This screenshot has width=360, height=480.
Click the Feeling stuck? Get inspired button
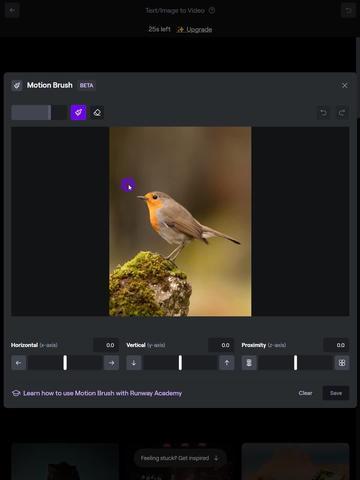(x=180, y=458)
